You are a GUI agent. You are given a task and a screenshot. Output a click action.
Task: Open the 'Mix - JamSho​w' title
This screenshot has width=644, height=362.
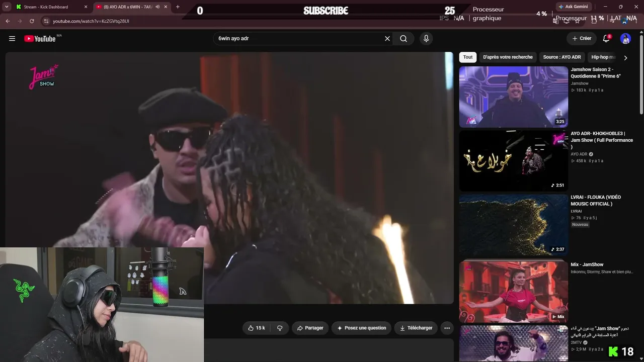(x=587, y=264)
